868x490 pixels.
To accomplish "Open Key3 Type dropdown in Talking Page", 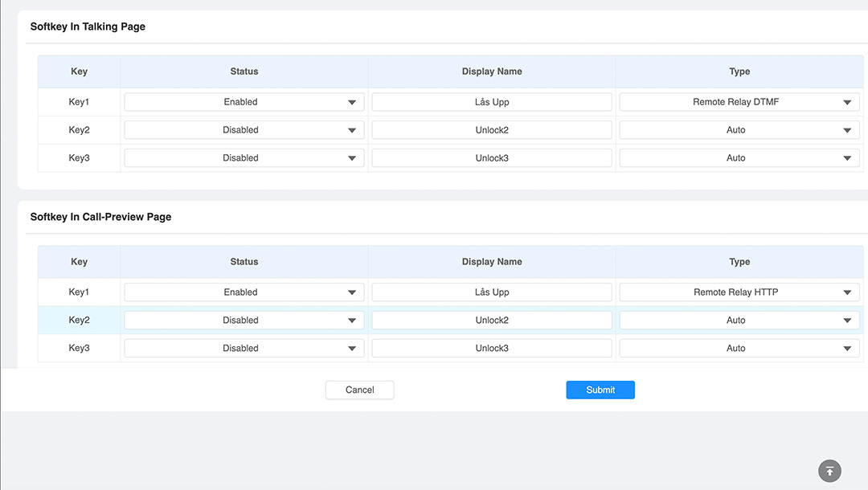I will pyautogui.click(x=739, y=158).
